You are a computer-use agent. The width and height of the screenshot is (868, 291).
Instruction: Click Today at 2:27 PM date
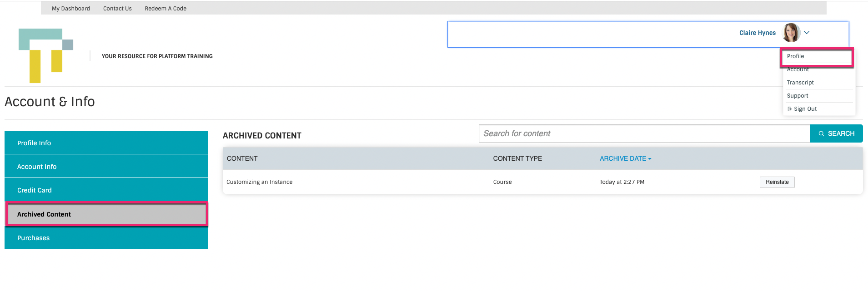click(622, 182)
